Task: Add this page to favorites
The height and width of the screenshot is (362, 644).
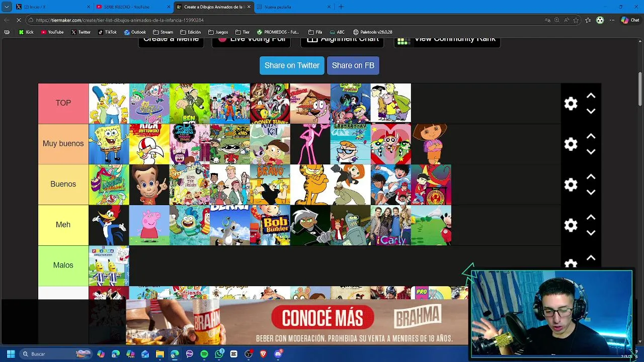Action: 576,20
